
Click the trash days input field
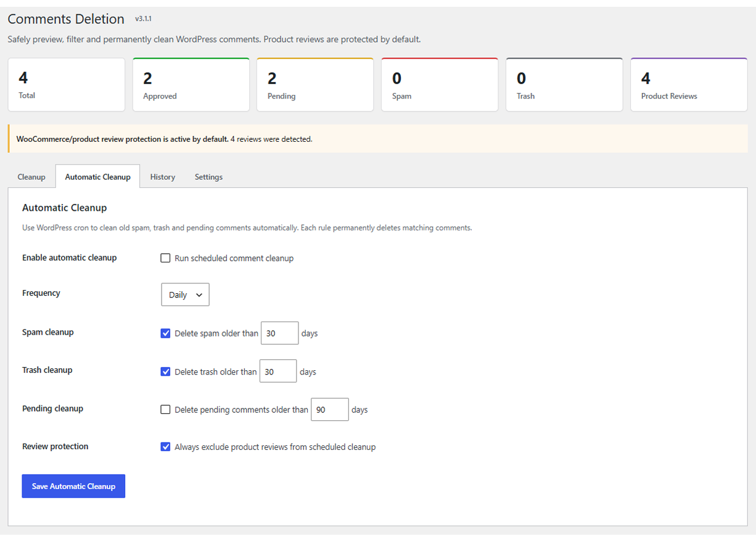278,371
